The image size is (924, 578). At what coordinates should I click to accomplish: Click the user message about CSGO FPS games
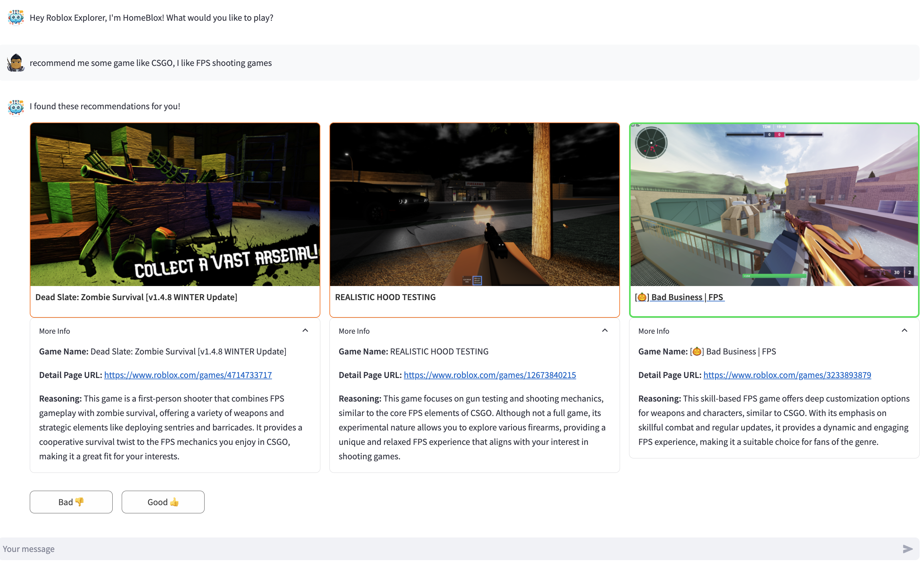pyautogui.click(x=151, y=63)
